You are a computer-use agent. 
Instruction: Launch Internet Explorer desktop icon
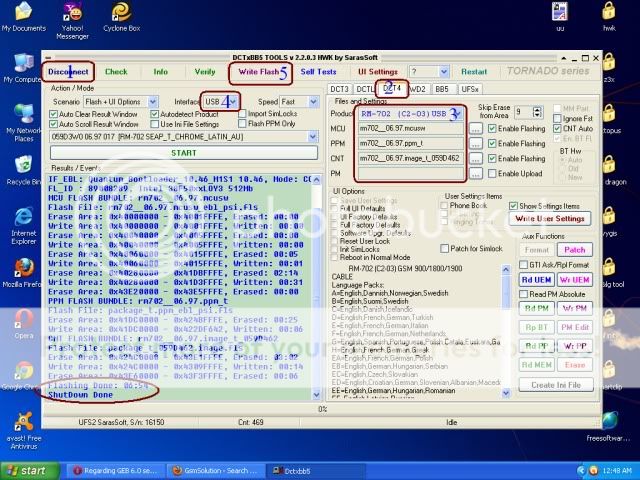(23, 226)
